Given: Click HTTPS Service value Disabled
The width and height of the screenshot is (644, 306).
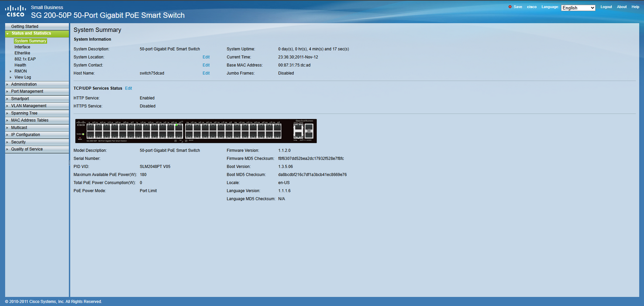Looking at the screenshot, I should (x=148, y=106).
